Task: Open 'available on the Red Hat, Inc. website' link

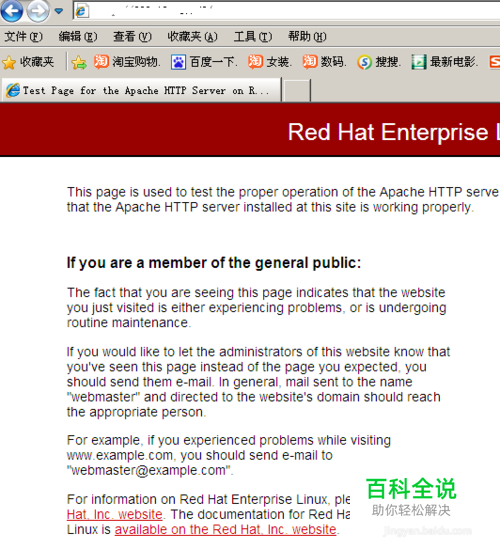Action: 225,529
